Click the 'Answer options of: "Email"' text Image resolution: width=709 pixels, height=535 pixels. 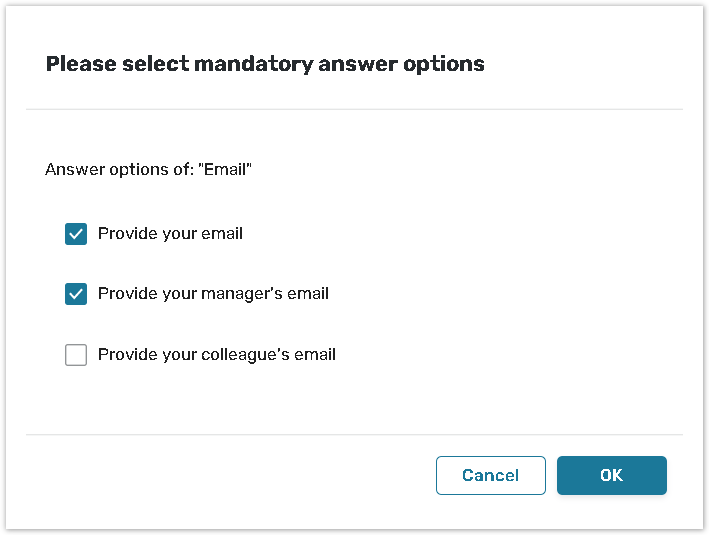click(148, 170)
